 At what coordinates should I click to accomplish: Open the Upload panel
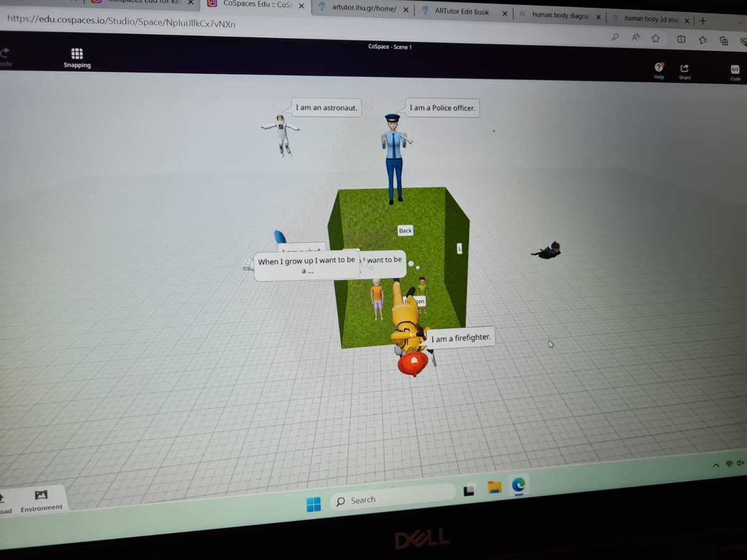click(x=5, y=504)
